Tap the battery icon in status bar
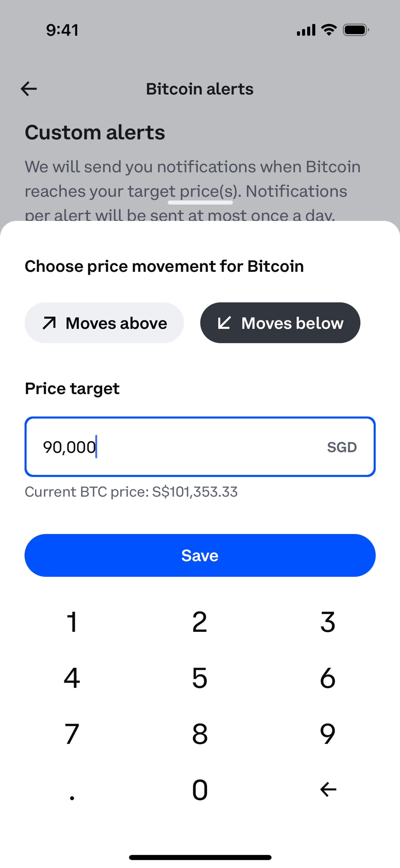The height and width of the screenshot is (868, 400). (x=356, y=30)
